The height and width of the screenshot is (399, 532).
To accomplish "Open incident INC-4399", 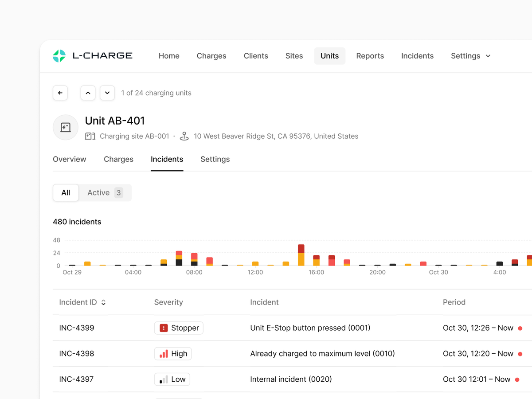I will tap(77, 328).
